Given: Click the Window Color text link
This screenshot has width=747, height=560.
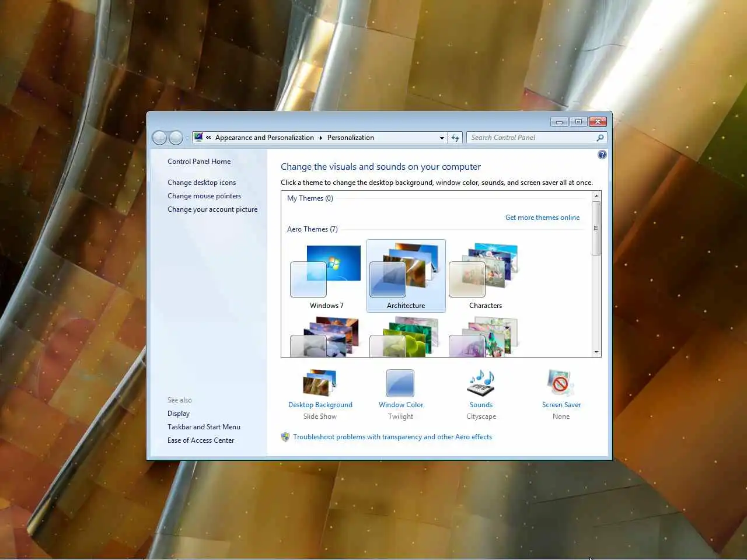Looking at the screenshot, I should click(401, 405).
